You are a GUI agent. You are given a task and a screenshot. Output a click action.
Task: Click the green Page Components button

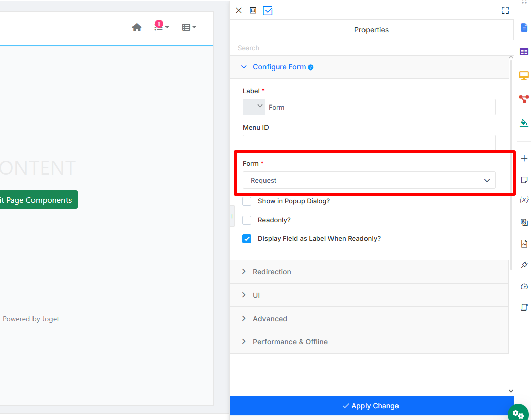point(39,200)
